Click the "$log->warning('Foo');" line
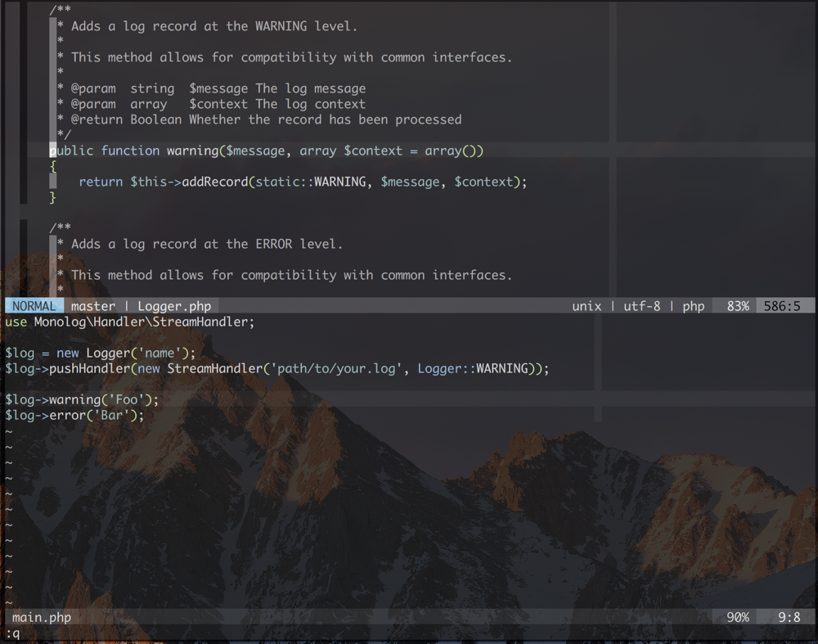818x644 pixels. (x=82, y=400)
